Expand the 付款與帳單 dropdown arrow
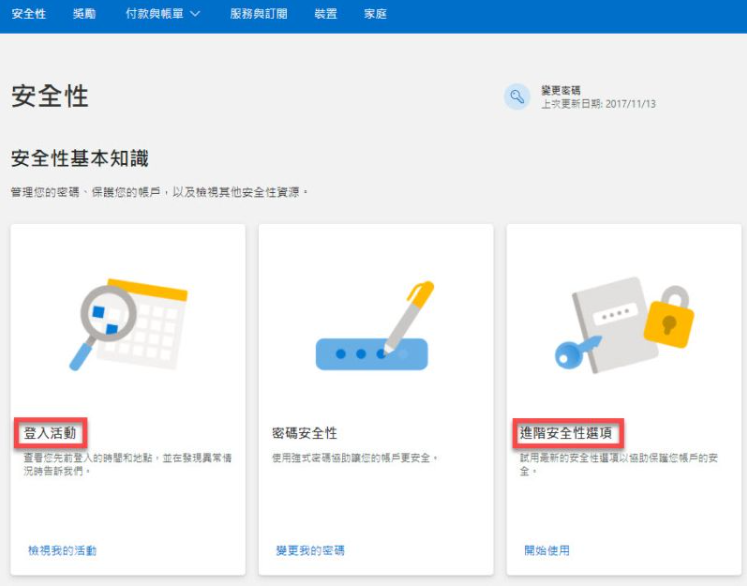This screenshot has height=586, width=747. pyautogui.click(x=195, y=15)
